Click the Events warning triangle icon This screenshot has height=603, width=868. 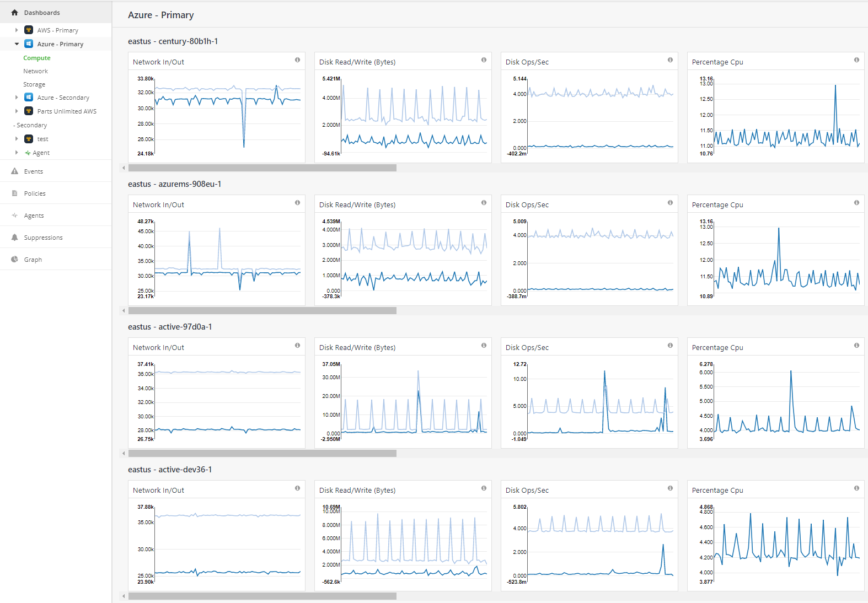(15, 171)
